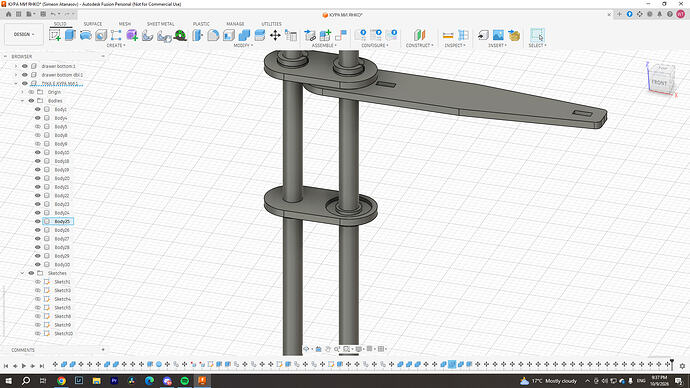Click the Undo arrow
The image size is (690, 388).
click(x=53, y=14)
